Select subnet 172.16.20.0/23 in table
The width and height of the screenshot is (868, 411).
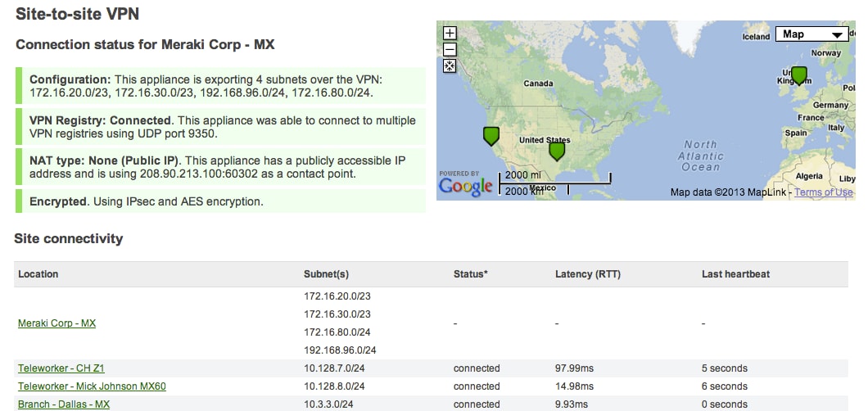(x=337, y=296)
